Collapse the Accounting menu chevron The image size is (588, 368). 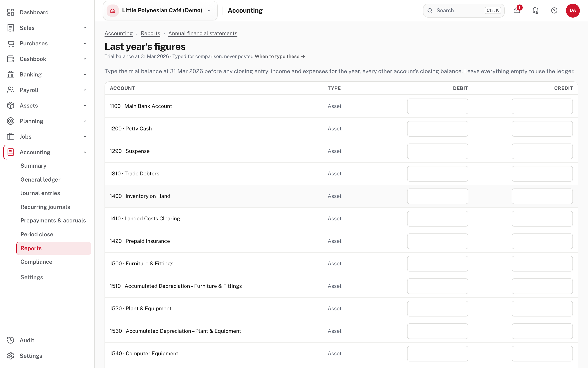pos(85,152)
